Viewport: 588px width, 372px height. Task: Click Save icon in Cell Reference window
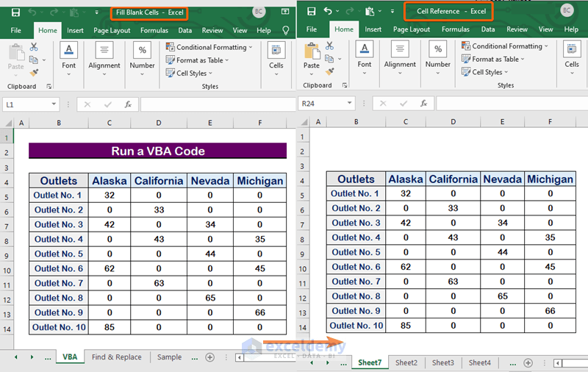pos(311,11)
